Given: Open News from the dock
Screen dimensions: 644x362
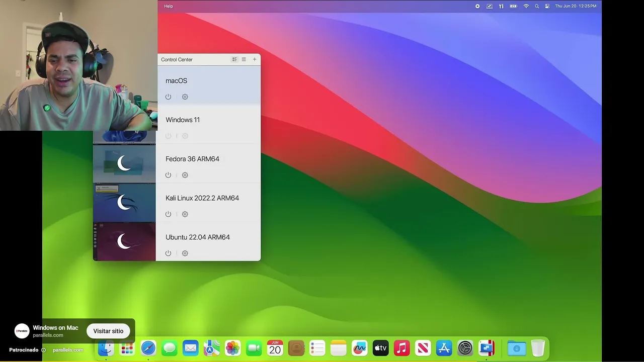Looking at the screenshot, I should tap(423, 348).
